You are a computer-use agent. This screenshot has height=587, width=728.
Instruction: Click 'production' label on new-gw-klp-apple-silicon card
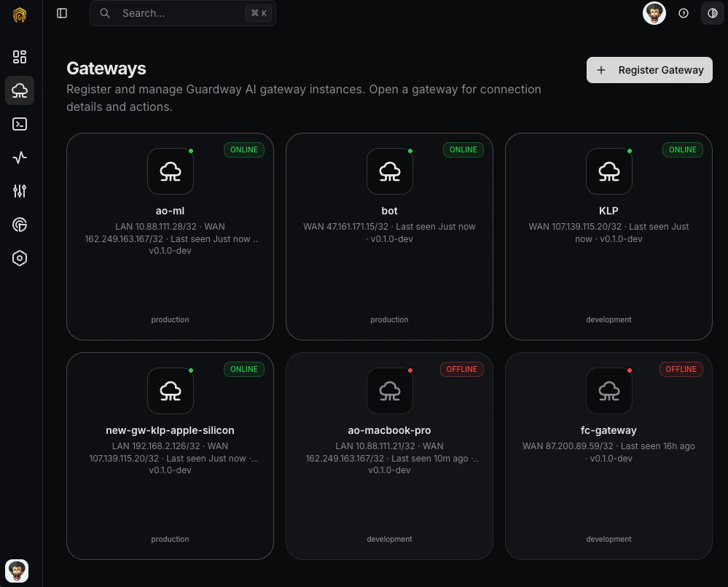tap(170, 539)
